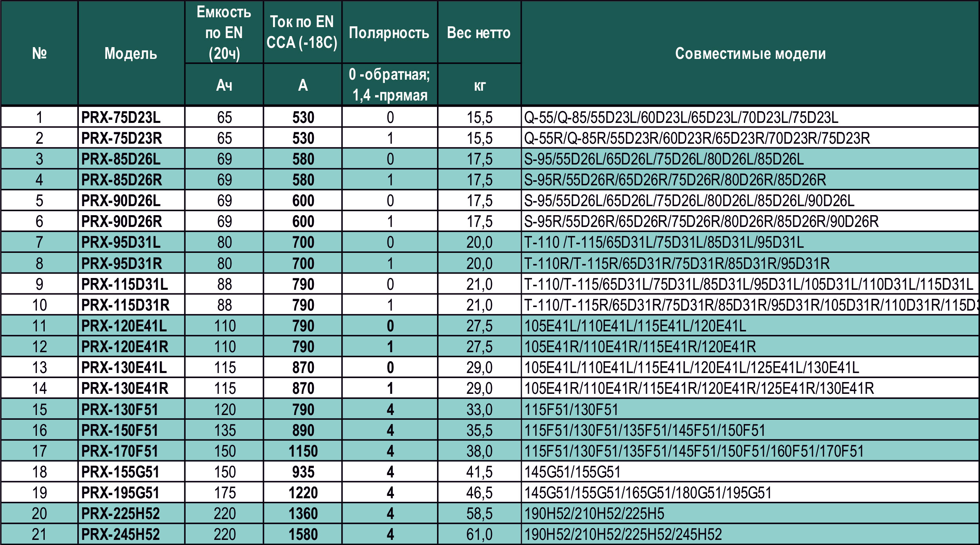980x545 pixels.
Task: Select model cell PRX-95D31R
Action: [x=131, y=263]
